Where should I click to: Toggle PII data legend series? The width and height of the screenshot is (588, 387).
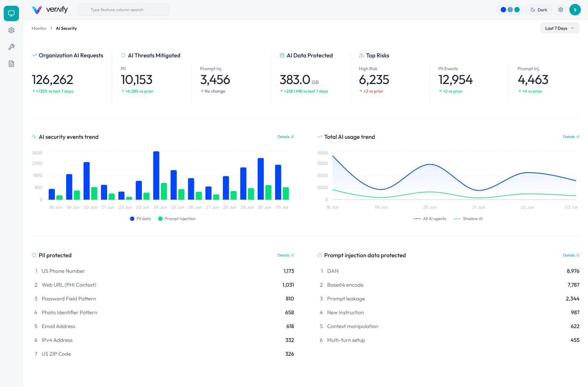point(140,219)
